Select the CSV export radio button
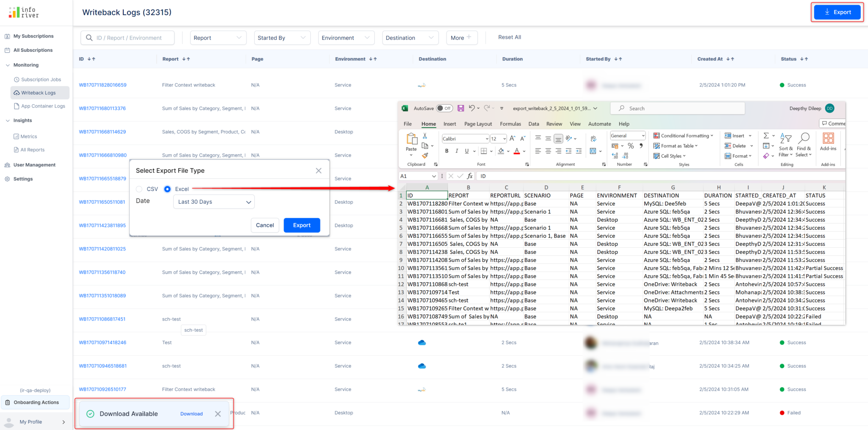The width and height of the screenshot is (868, 430). tap(139, 189)
